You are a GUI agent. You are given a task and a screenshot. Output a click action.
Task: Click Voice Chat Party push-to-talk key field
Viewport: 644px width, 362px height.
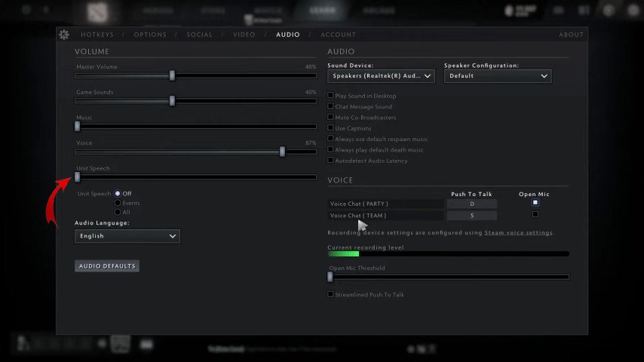pos(471,204)
